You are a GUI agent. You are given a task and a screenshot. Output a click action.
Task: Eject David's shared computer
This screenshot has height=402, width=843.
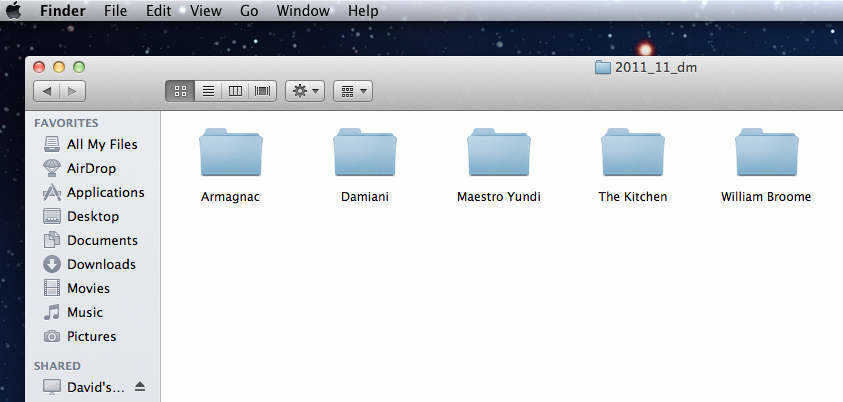pyautogui.click(x=140, y=386)
